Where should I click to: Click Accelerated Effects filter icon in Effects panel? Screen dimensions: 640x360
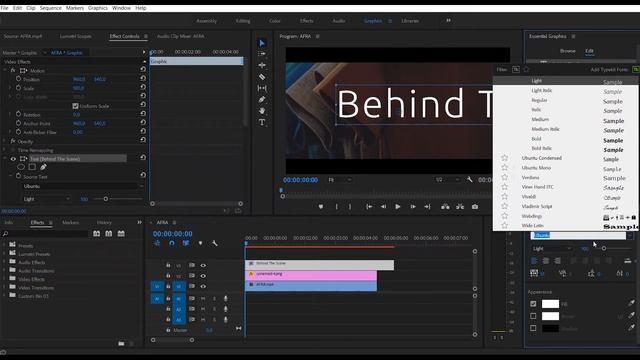pyautogui.click(x=96, y=233)
